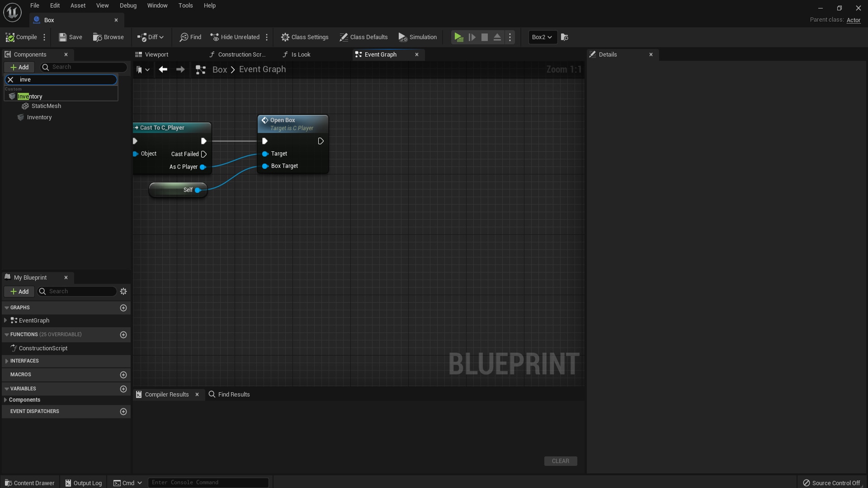Stop the debug session
Screen dimensions: 868x488
pos(484,38)
